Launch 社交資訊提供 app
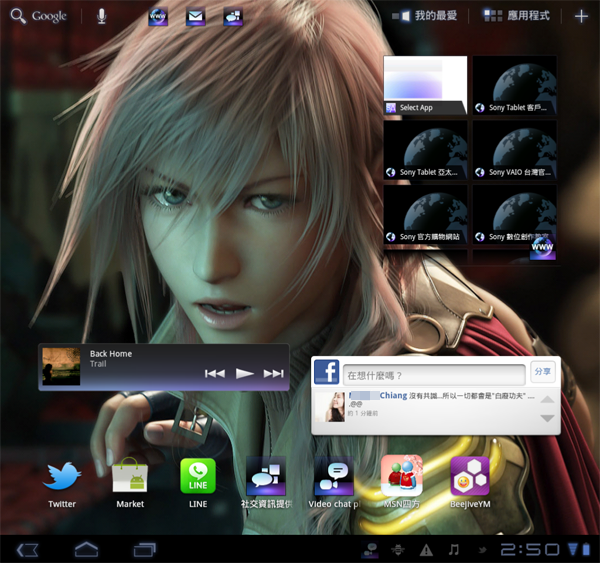 pos(266,483)
